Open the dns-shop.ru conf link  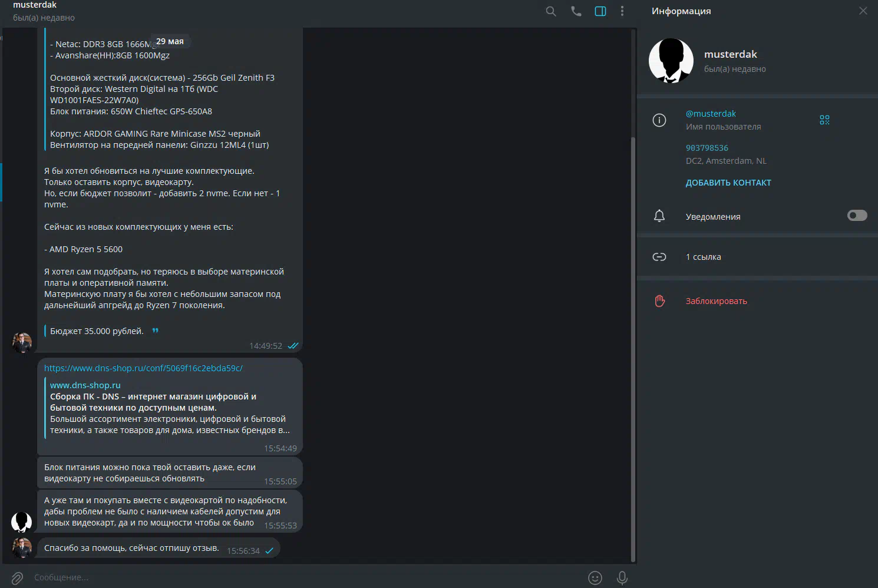click(143, 368)
